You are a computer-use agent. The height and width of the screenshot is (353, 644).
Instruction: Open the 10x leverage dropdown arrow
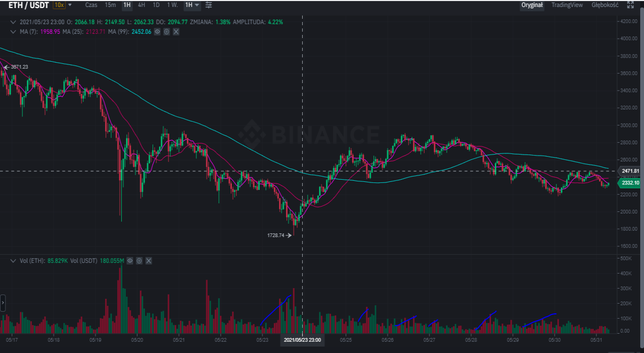[70, 5]
